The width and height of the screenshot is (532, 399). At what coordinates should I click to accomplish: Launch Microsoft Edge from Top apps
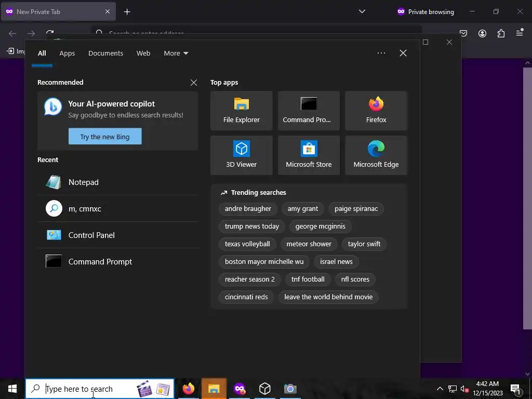tap(376, 155)
